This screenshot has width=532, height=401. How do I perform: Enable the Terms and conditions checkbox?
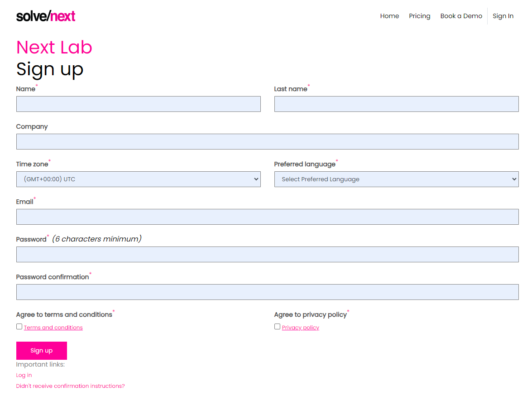coord(19,326)
